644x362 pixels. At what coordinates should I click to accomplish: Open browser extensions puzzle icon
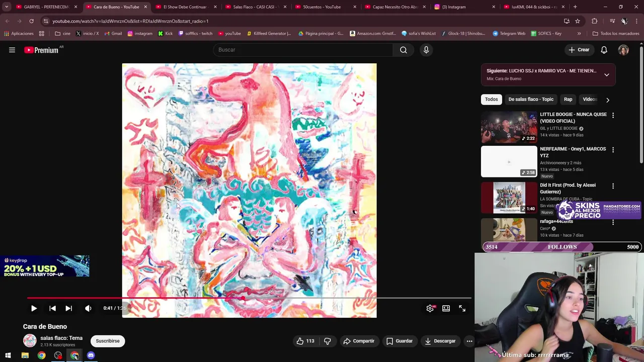tap(595, 21)
